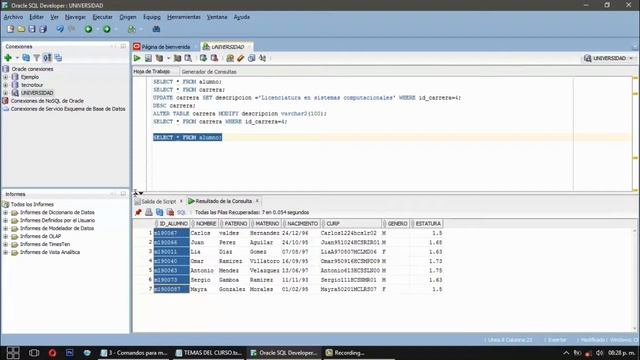Close the Resultado de la Consulta tab
Screen dimensions: 640x360
pyautogui.click(x=257, y=201)
